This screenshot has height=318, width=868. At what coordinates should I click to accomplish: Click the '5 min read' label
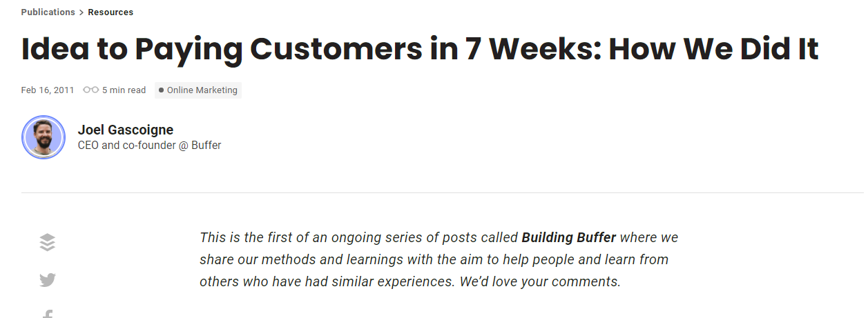pos(124,90)
